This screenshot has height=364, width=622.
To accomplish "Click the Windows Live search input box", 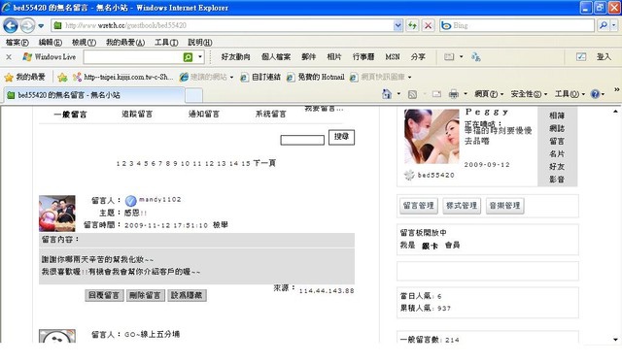I will pos(133,57).
